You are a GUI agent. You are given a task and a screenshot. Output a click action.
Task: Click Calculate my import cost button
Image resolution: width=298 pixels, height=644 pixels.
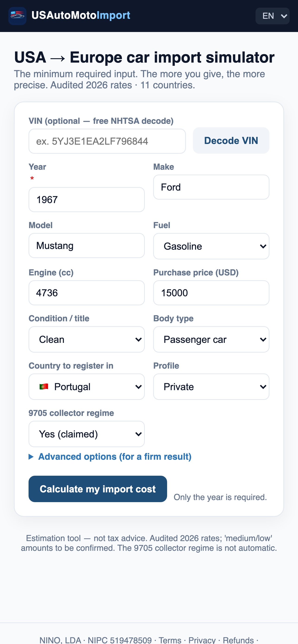[x=98, y=489]
